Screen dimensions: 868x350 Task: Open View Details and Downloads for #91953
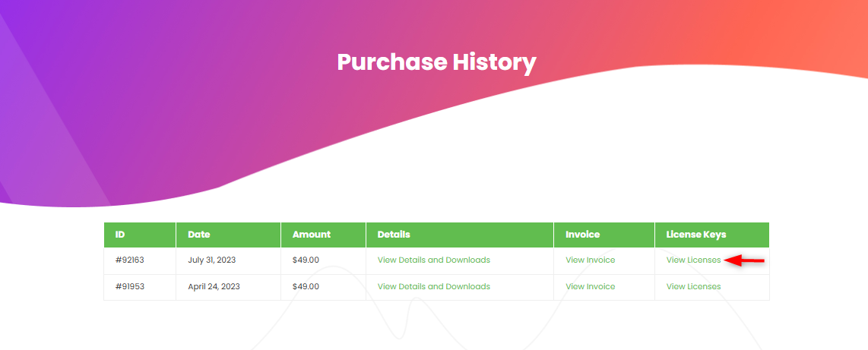433,286
